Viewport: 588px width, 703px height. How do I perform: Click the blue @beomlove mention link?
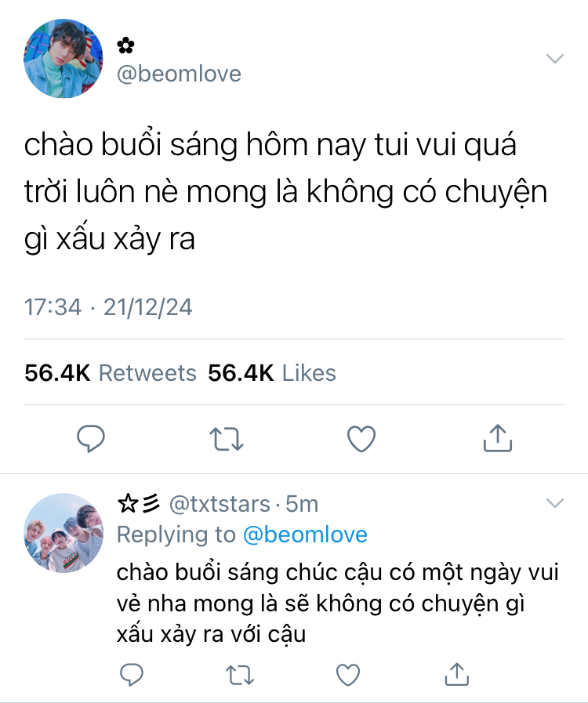305,534
